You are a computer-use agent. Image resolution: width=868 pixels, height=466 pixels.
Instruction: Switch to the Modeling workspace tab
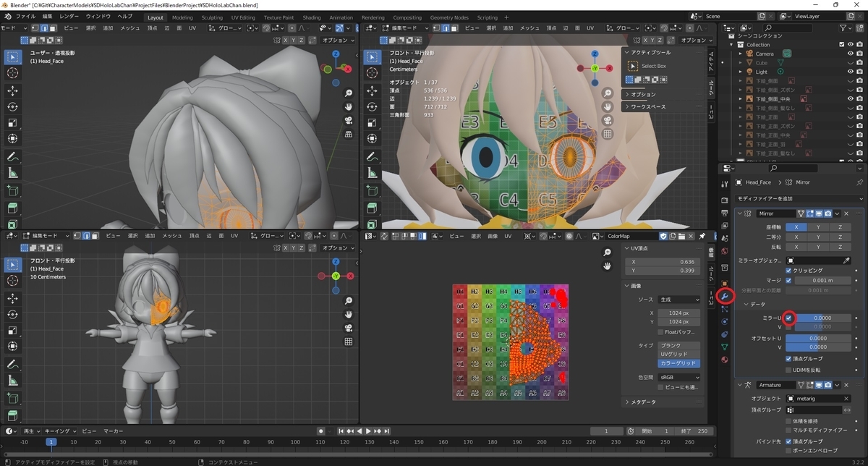coord(182,17)
